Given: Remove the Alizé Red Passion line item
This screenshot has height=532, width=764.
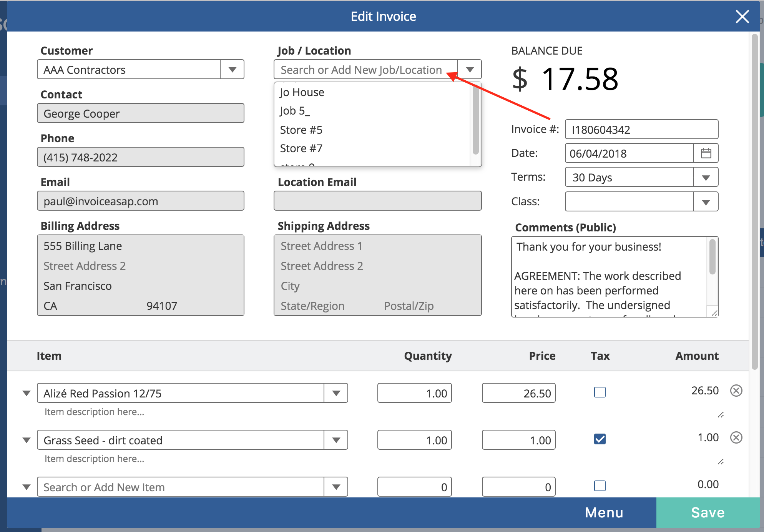Looking at the screenshot, I should point(736,391).
